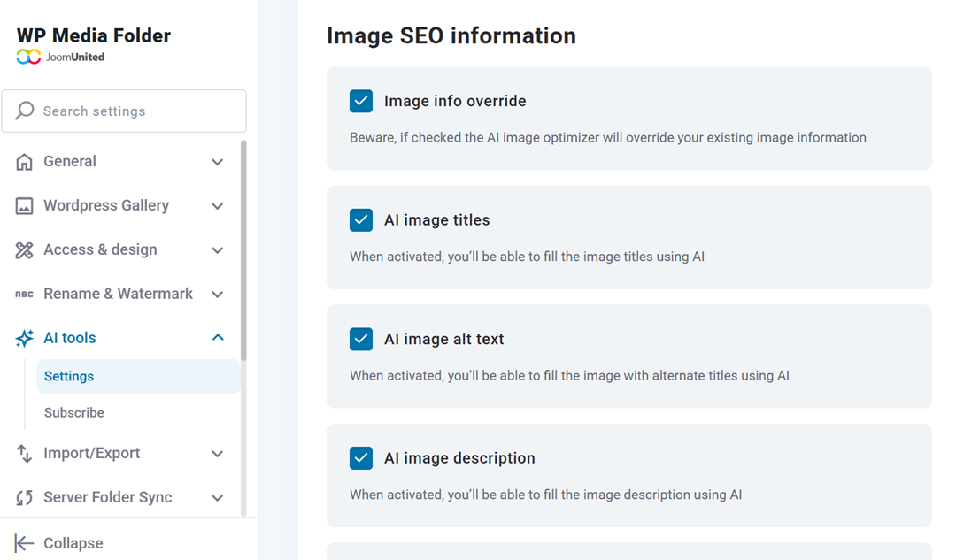Viewport: 956px width, 560px height.
Task: Click the Rename & Watermark ABC icon
Action: point(23,294)
